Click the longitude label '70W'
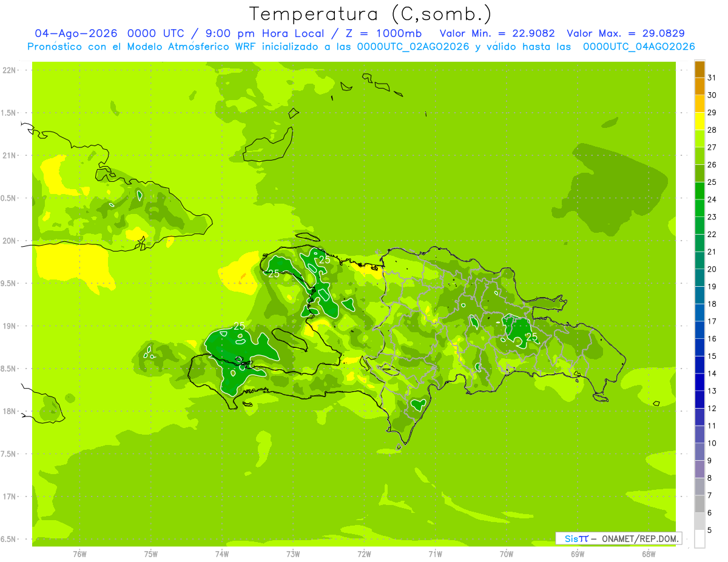Screen dimensions: 728x562 (507, 554)
